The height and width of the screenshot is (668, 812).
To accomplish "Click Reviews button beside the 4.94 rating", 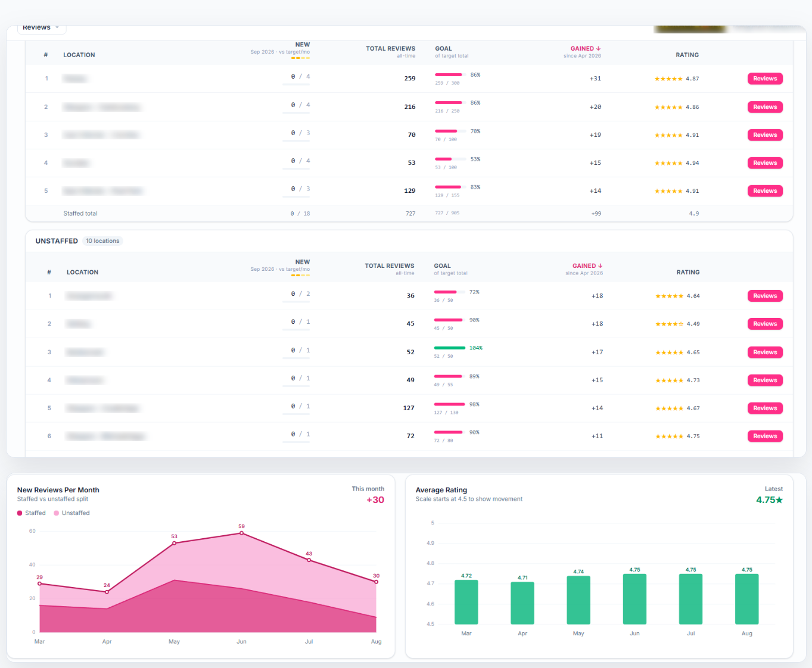I will coord(765,163).
